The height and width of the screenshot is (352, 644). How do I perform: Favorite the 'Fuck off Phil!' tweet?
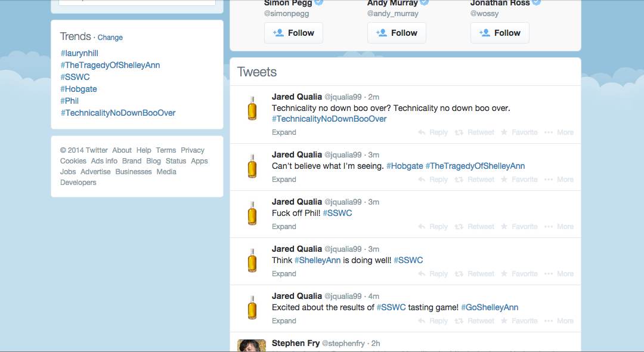tap(519, 227)
